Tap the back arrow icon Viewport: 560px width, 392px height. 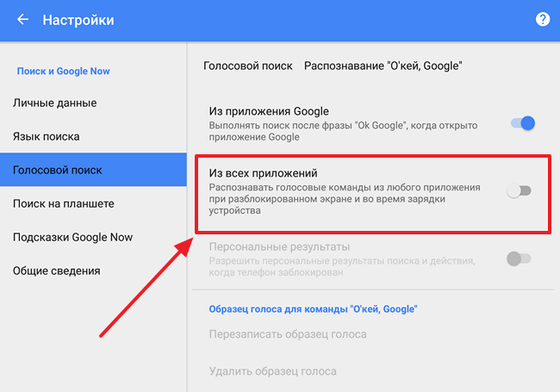22,20
